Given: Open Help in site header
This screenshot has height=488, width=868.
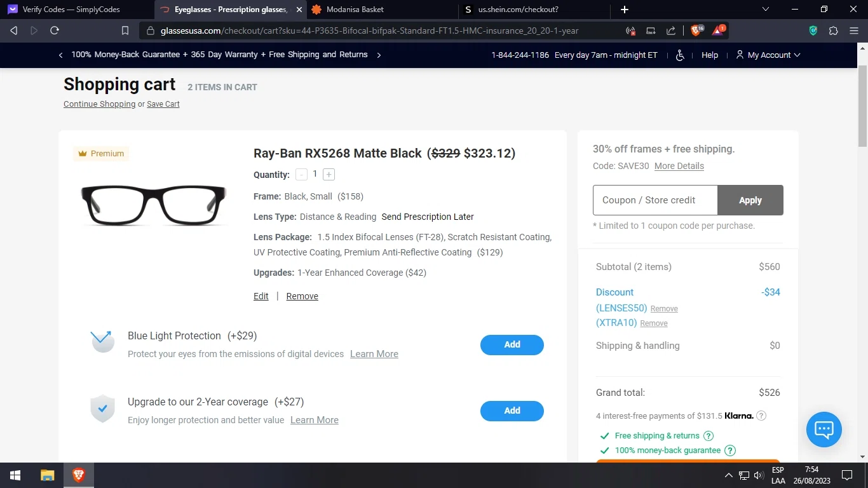Looking at the screenshot, I should coord(710,55).
